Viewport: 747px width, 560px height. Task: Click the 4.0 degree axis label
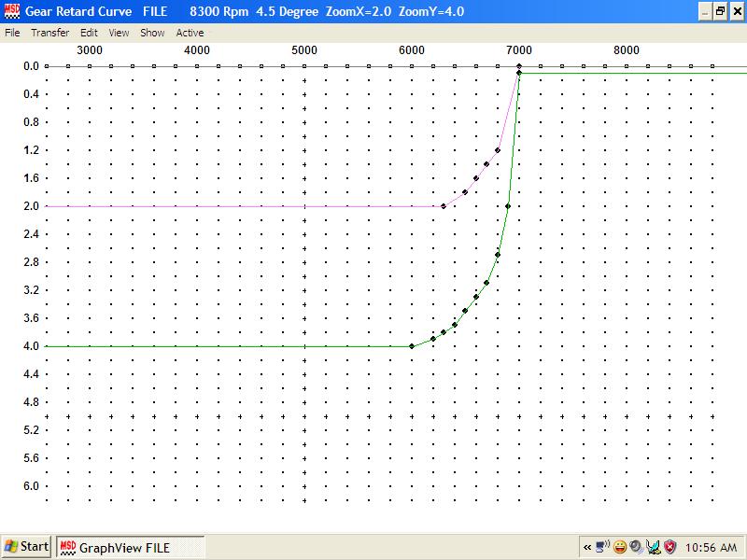pos(32,346)
